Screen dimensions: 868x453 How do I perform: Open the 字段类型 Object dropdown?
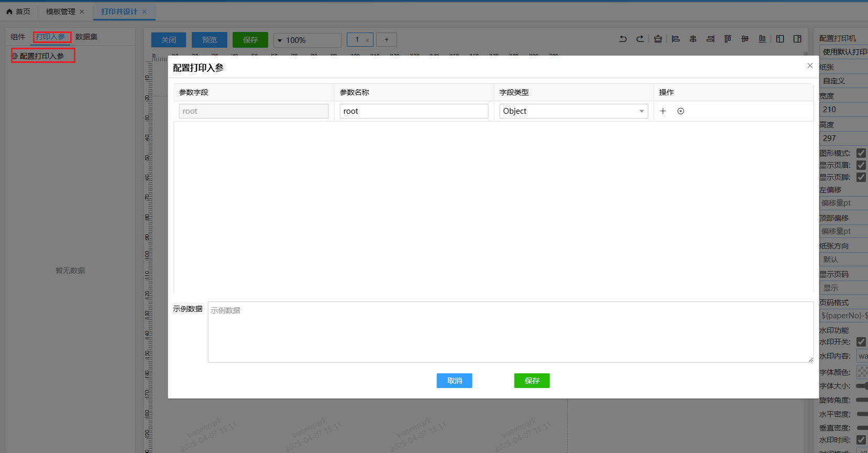(573, 111)
